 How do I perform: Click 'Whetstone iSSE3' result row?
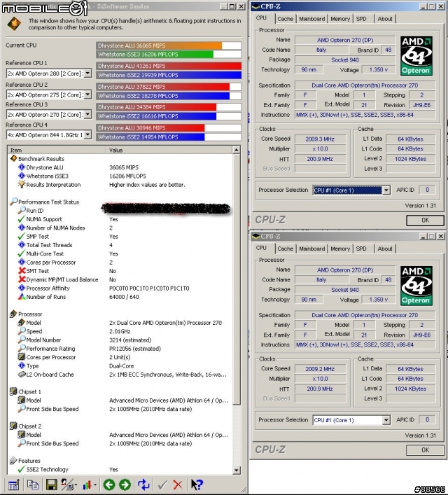coord(120,176)
